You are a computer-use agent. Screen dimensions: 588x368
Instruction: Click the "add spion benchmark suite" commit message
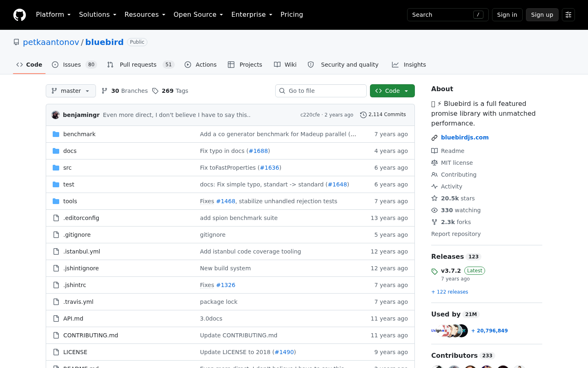coord(239,218)
